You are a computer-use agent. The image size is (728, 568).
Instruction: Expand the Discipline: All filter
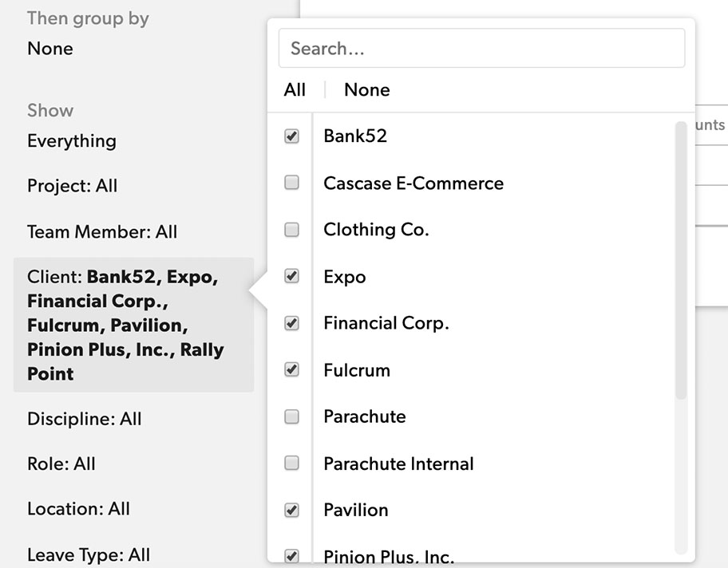[x=84, y=419]
